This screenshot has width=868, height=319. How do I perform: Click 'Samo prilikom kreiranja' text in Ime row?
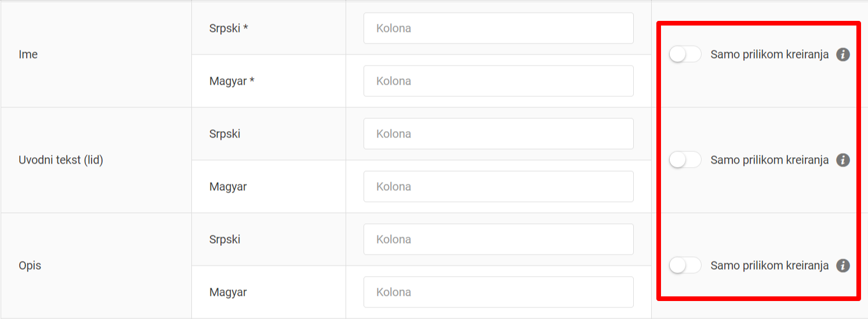(769, 55)
